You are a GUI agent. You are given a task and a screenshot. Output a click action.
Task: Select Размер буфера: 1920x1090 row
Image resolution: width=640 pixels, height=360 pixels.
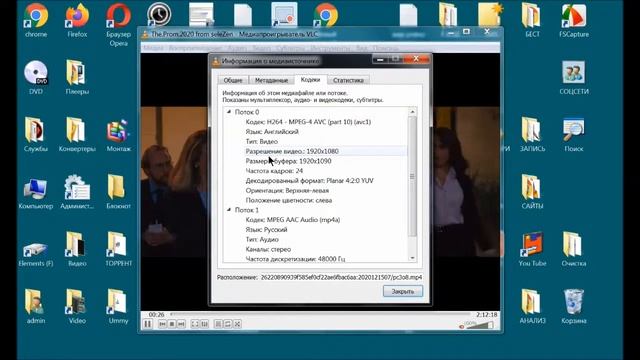click(x=288, y=161)
